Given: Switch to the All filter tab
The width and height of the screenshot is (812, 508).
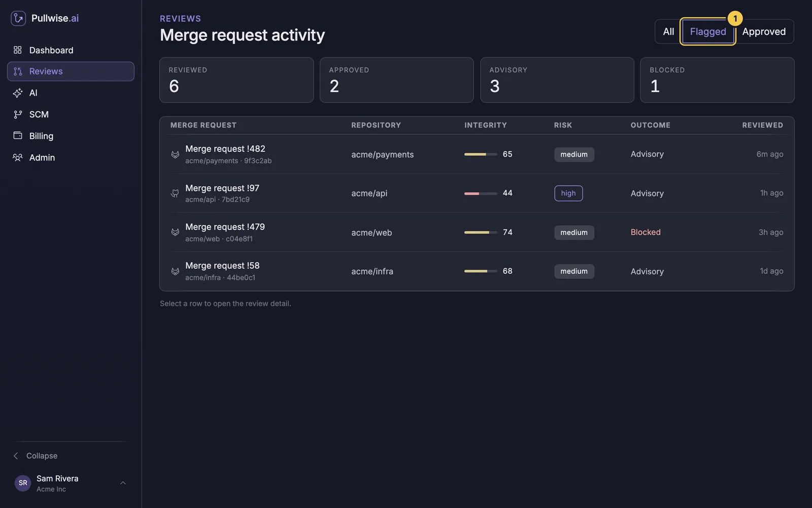Looking at the screenshot, I should click(668, 31).
